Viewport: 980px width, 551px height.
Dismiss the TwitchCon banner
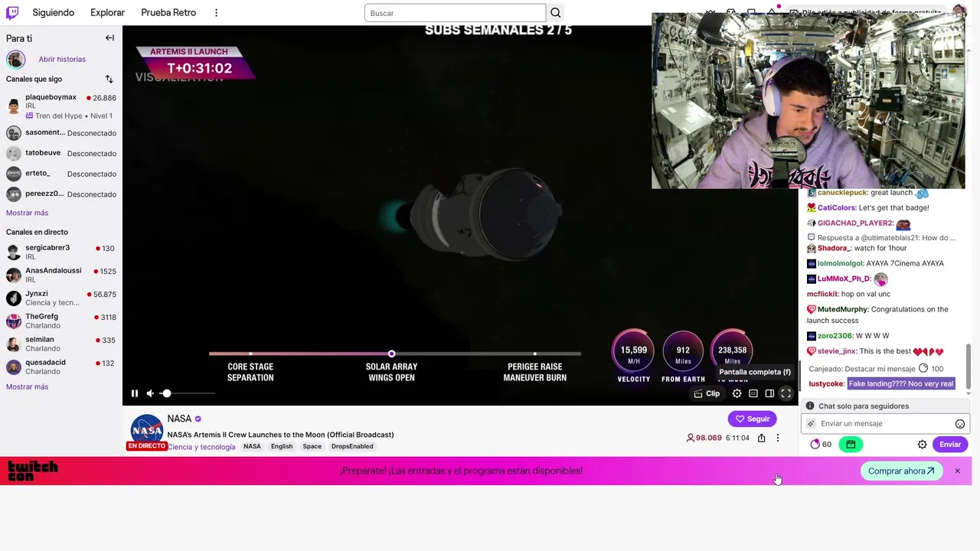[x=957, y=471]
